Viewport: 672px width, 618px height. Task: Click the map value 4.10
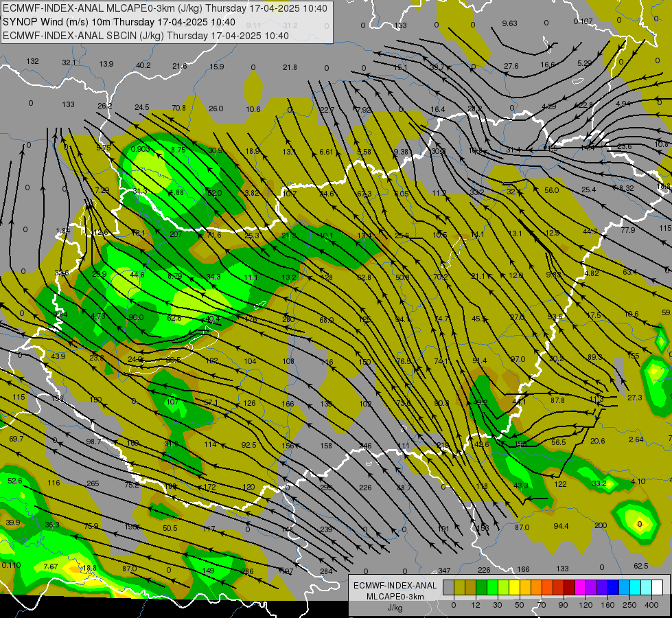(638, 481)
